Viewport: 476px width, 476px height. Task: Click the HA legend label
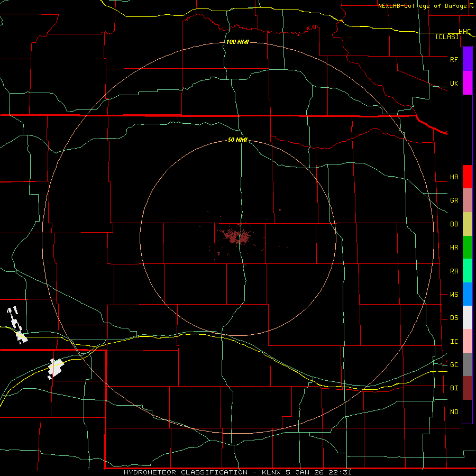[x=454, y=177]
